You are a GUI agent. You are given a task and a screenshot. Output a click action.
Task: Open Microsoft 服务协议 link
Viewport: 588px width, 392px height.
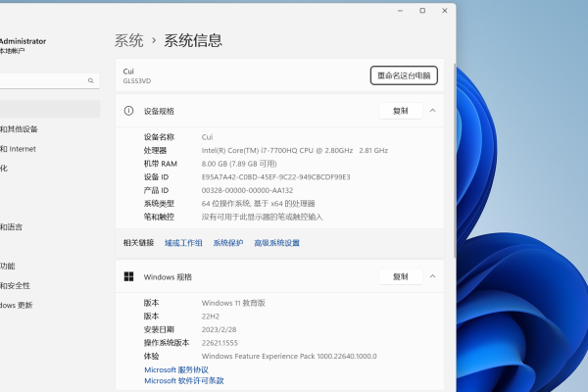click(176, 369)
